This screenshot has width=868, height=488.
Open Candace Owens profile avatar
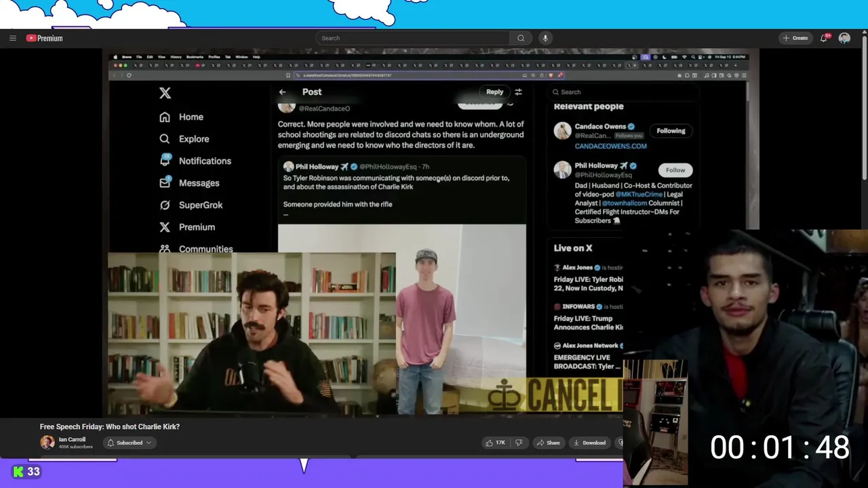click(562, 131)
